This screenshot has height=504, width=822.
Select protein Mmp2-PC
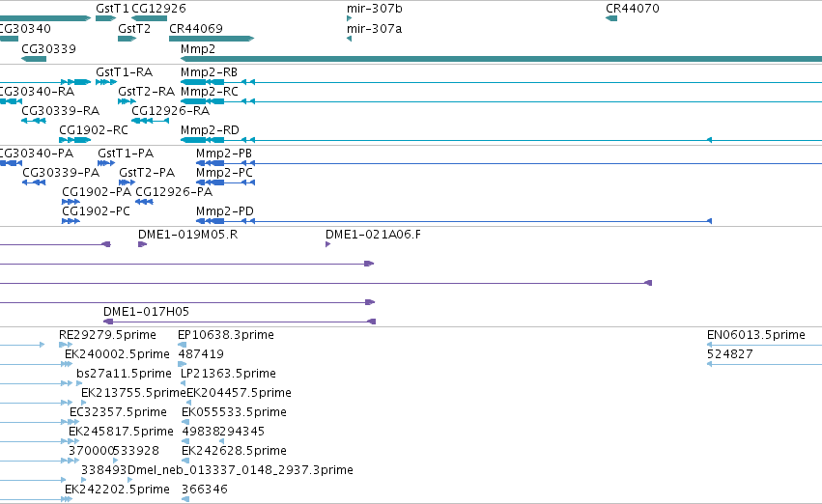point(225,182)
